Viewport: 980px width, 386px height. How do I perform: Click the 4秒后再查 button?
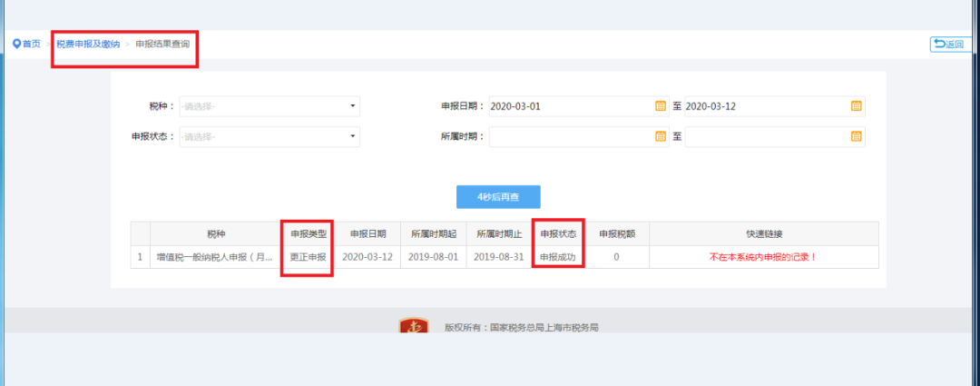(x=498, y=196)
